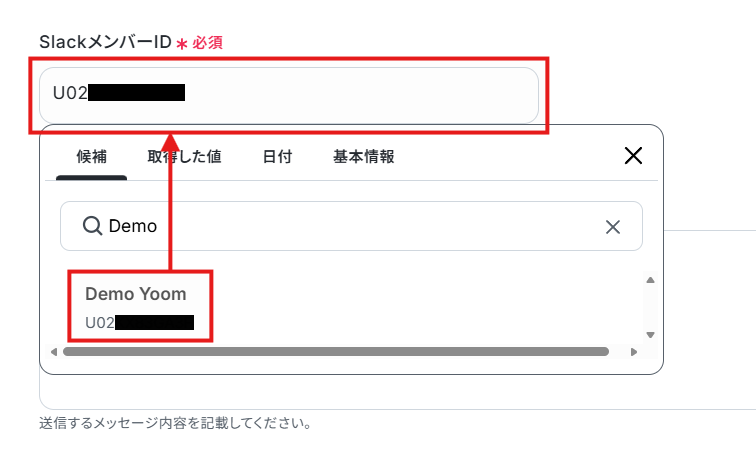This screenshot has height=472, width=756.
Task: Click the scroll down arrow in list
Action: click(650, 335)
